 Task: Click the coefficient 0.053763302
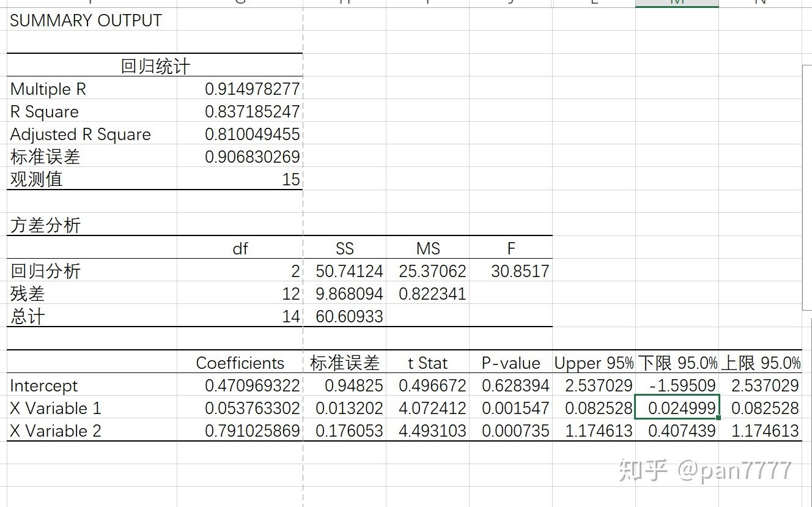click(x=252, y=409)
